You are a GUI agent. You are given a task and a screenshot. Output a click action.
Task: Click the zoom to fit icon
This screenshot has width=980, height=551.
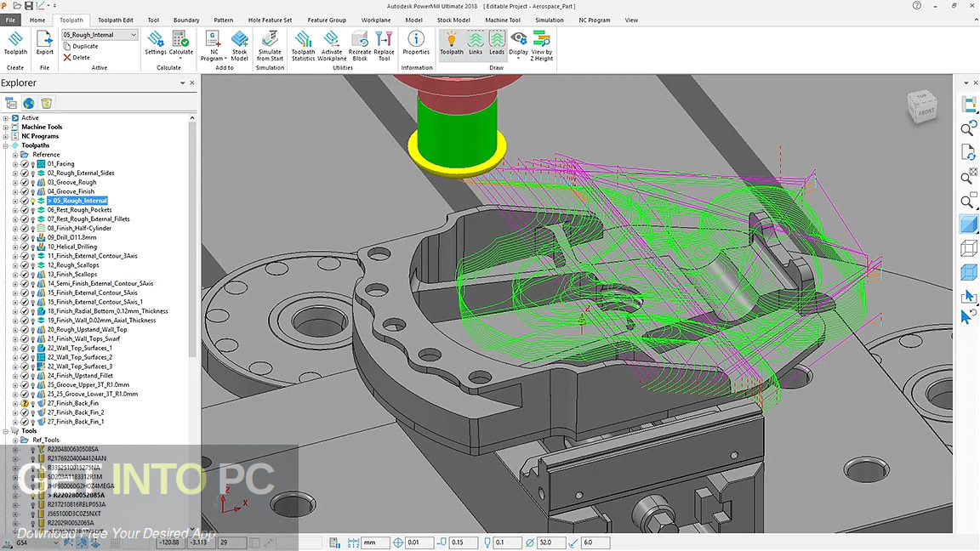point(969,176)
